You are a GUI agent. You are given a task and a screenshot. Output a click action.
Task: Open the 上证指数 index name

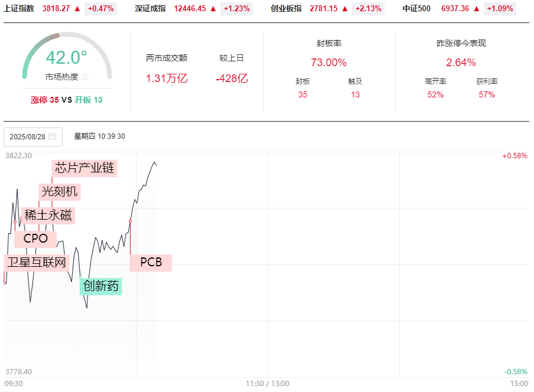click(19, 9)
